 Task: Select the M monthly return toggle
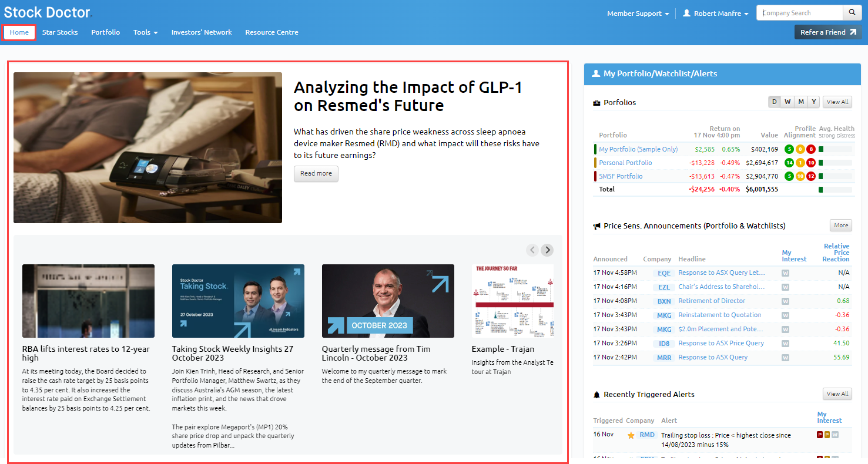click(800, 102)
